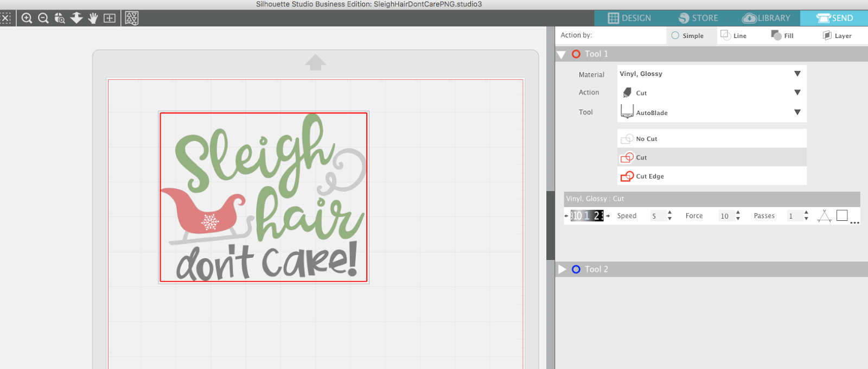Click the track enhancing triangle icon
This screenshot has height=369, width=868.
coord(824,216)
